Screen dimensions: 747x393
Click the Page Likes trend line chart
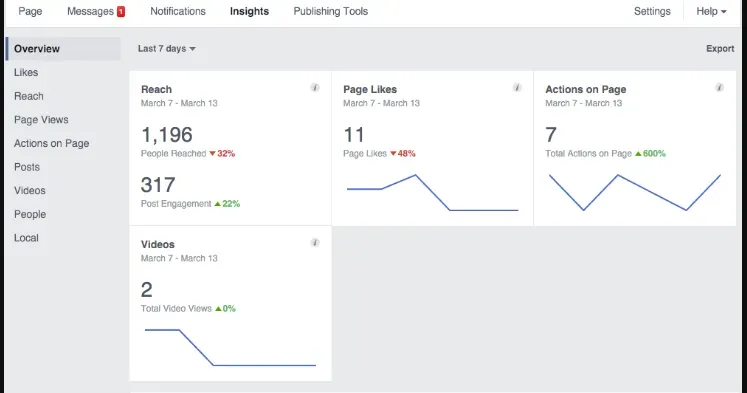[x=433, y=192]
